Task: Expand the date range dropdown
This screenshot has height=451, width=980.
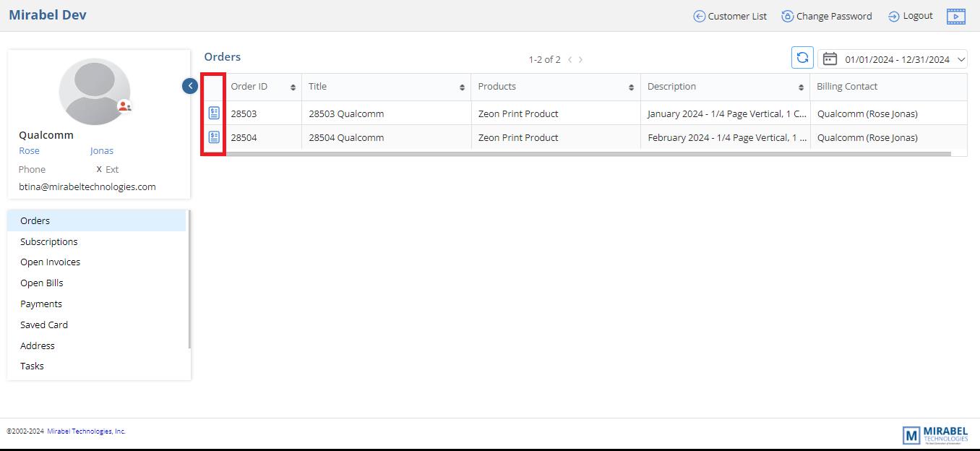Action: coord(961,59)
